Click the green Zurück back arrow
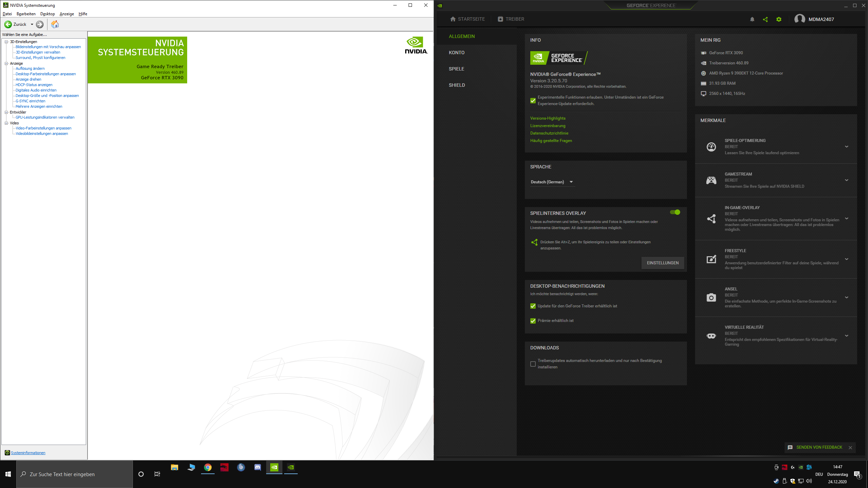The width and height of the screenshot is (868, 488). coord(8,24)
